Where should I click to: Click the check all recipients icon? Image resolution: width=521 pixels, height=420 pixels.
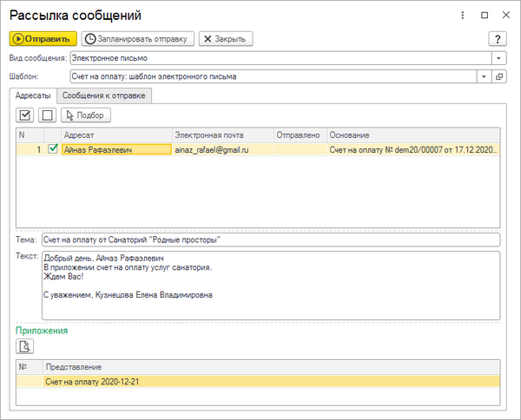point(26,115)
